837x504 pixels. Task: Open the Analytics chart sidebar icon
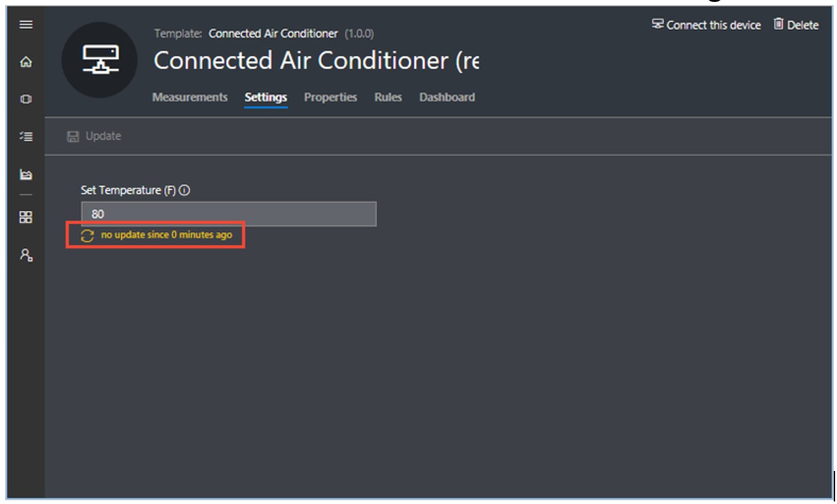pos(26,174)
